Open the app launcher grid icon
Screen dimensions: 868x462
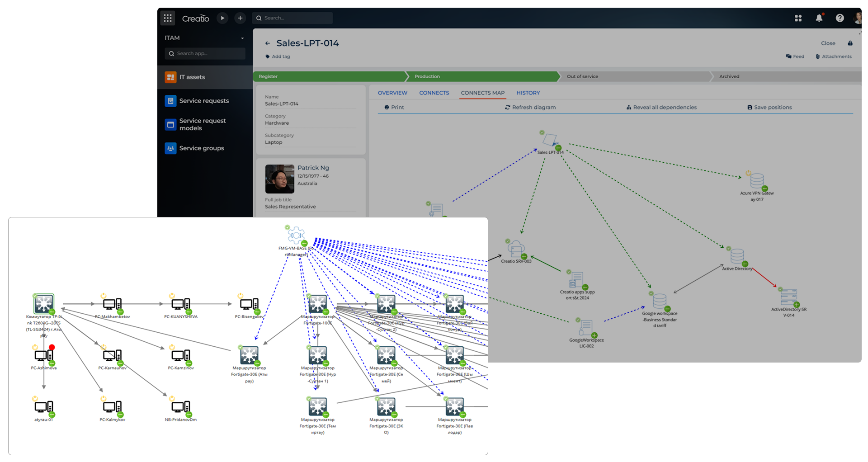168,18
